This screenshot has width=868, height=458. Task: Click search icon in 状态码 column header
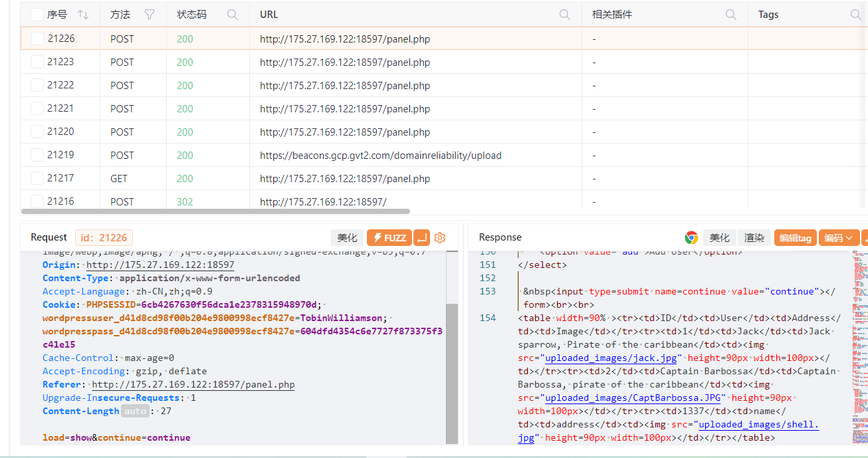pyautogui.click(x=233, y=15)
